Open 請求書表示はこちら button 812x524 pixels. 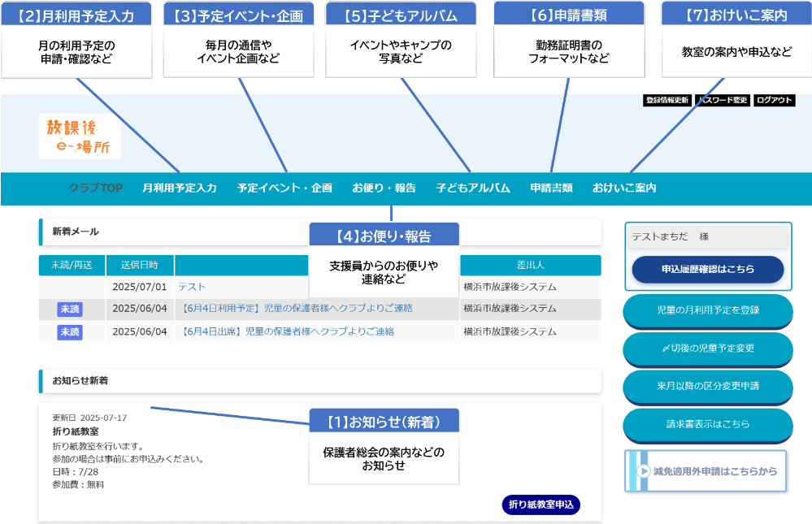click(707, 424)
